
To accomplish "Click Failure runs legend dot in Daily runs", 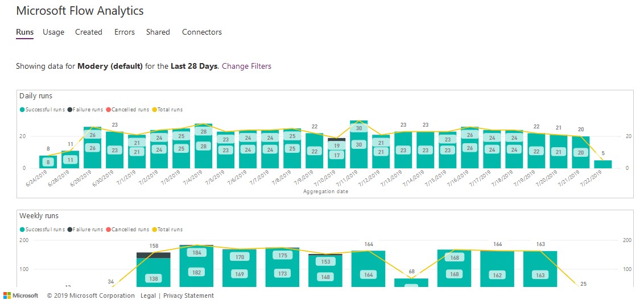I will click(x=69, y=110).
